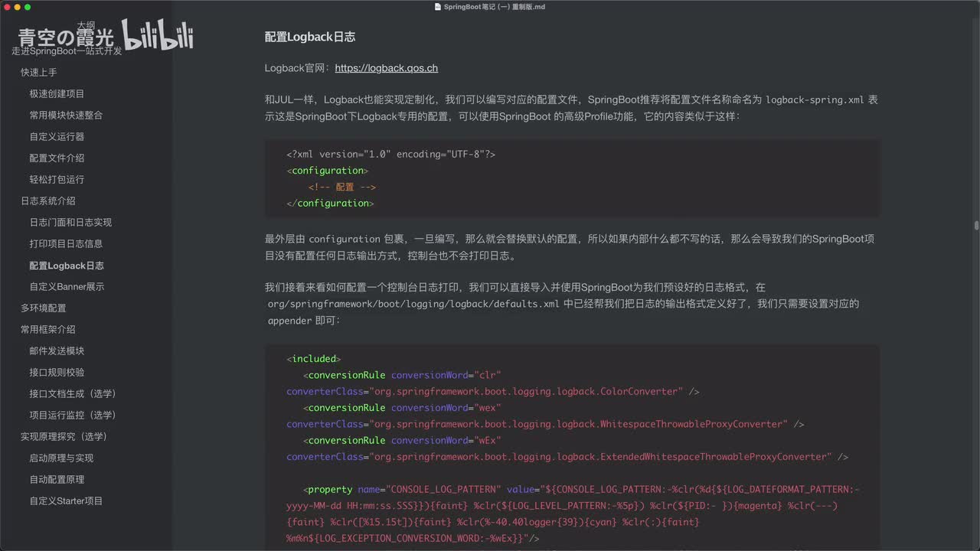This screenshot has height=551, width=980.
Task: Click the 配置Logback日志 document heading
Action: pos(310,37)
